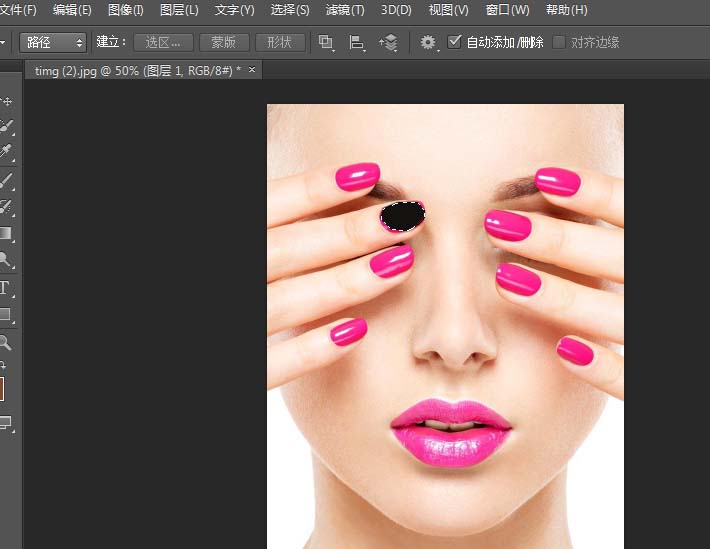Open the 图层(L) menu

(179, 10)
